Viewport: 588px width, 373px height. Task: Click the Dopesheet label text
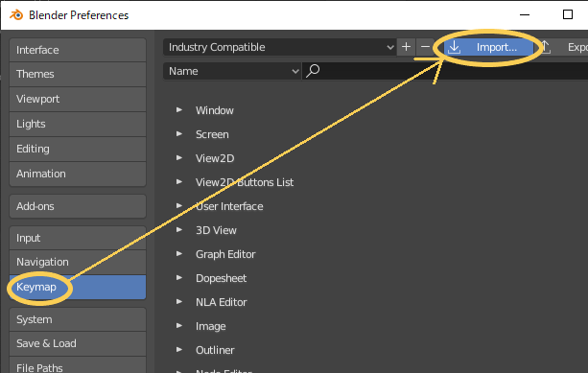point(222,278)
